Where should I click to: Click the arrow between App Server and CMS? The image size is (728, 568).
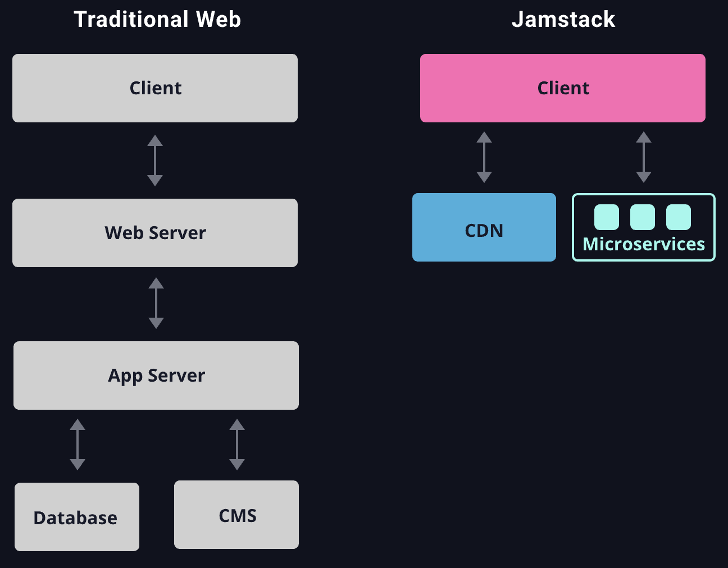(x=237, y=445)
